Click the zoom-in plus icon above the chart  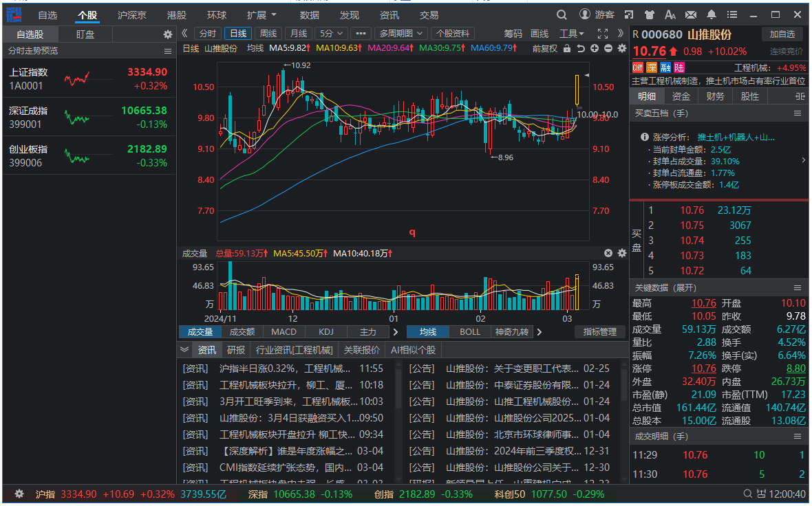coord(594,49)
